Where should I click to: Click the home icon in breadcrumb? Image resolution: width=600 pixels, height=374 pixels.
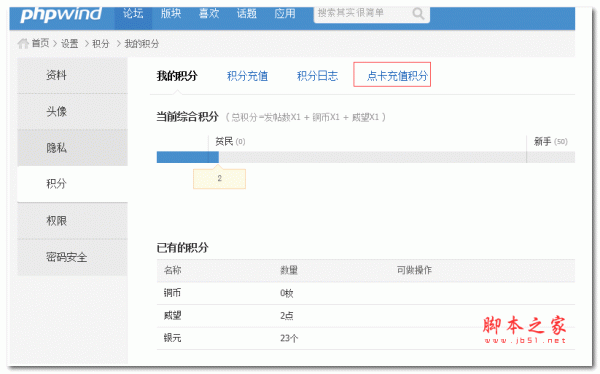(23, 43)
